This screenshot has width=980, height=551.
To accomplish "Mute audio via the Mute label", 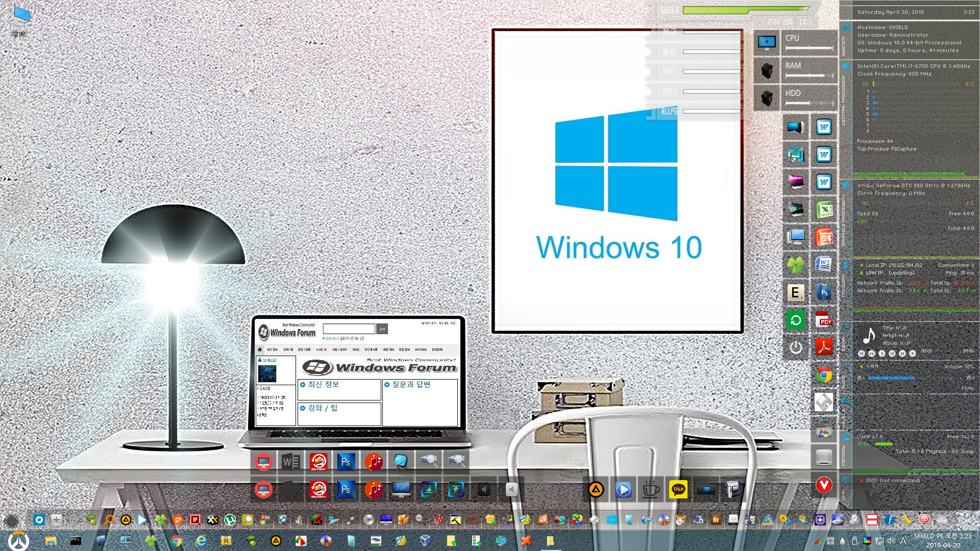I will coord(967,388).
